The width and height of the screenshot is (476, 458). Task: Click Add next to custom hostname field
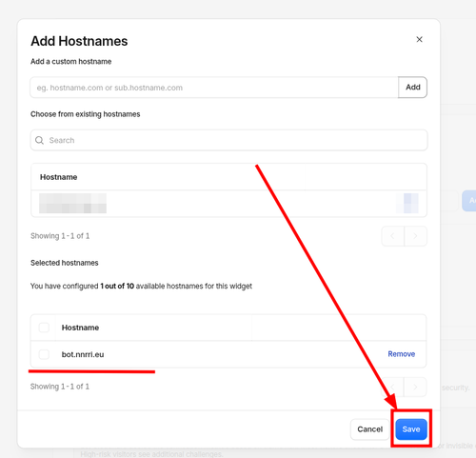413,87
